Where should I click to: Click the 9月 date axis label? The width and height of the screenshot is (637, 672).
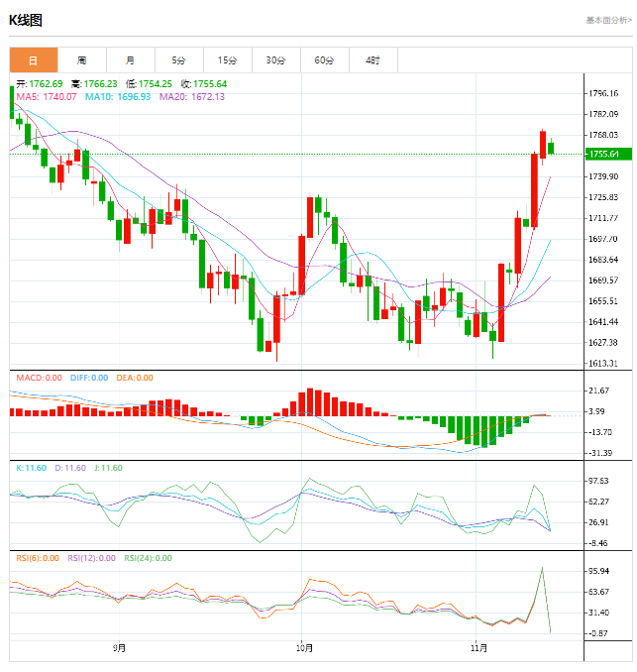click(x=120, y=648)
